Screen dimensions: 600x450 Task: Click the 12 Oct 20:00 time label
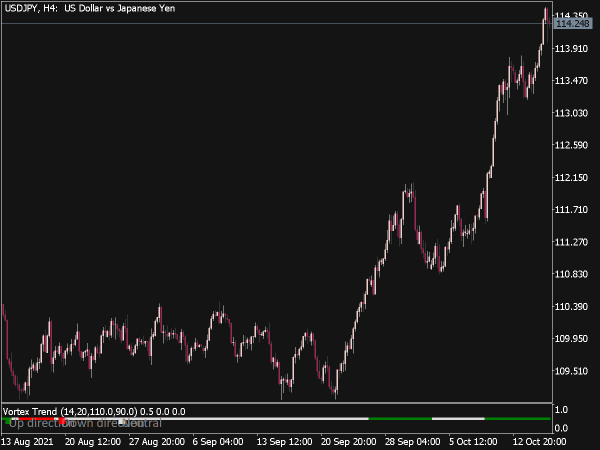click(539, 442)
